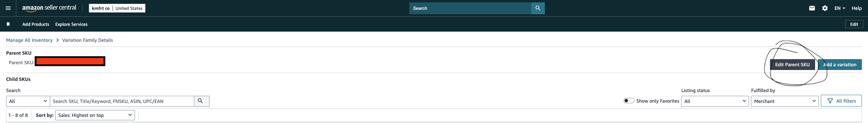
Task: Click the Amazon Seller Central logo
Action: 49,8
